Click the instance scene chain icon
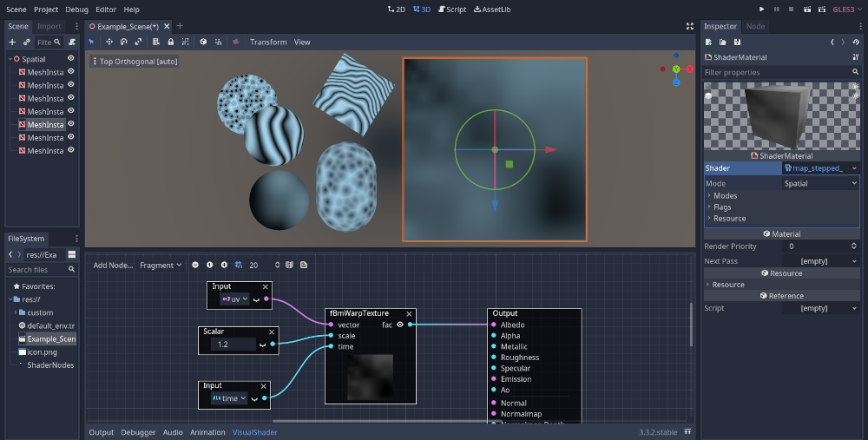This screenshot has width=868, height=440. [27, 42]
